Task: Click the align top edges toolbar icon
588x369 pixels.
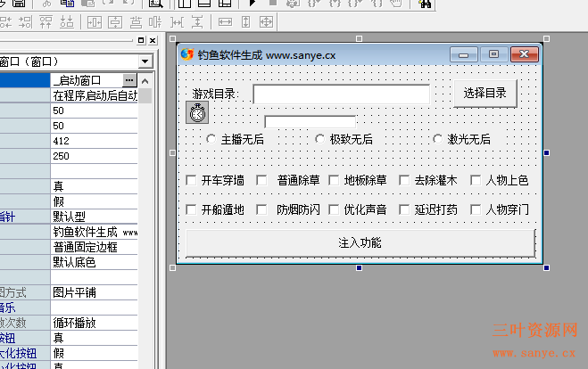Action: pos(46,22)
